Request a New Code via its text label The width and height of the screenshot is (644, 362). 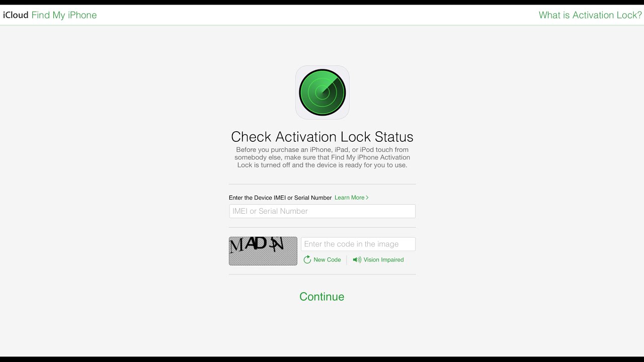pos(327,260)
